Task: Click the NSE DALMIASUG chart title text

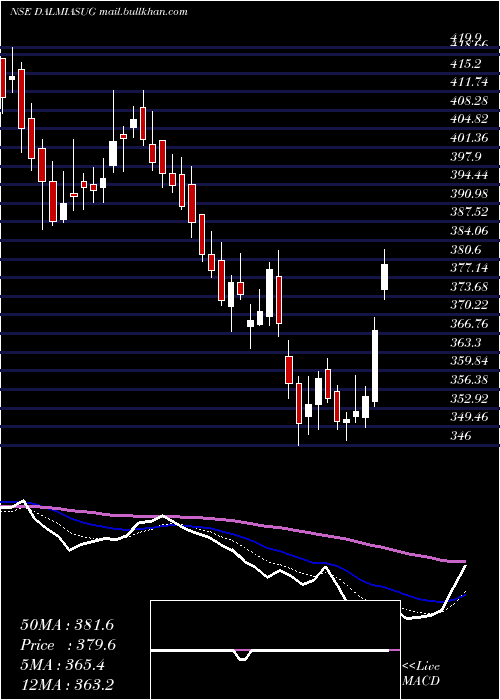Action: pos(53,12)
